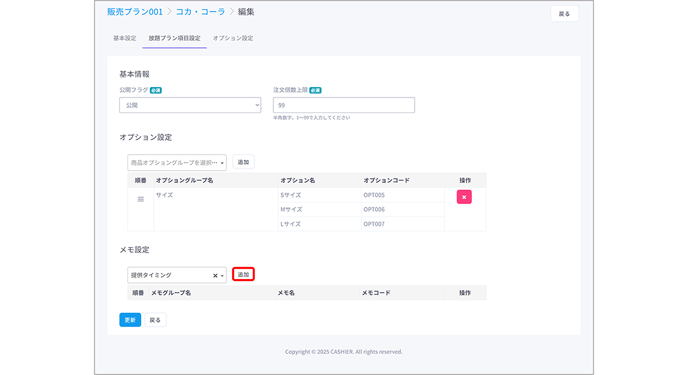The height and width of the screenshot is (375, 688).
Task: Open the コカ・コーラ breadcrumb link
Action: [x=201, y=12]
